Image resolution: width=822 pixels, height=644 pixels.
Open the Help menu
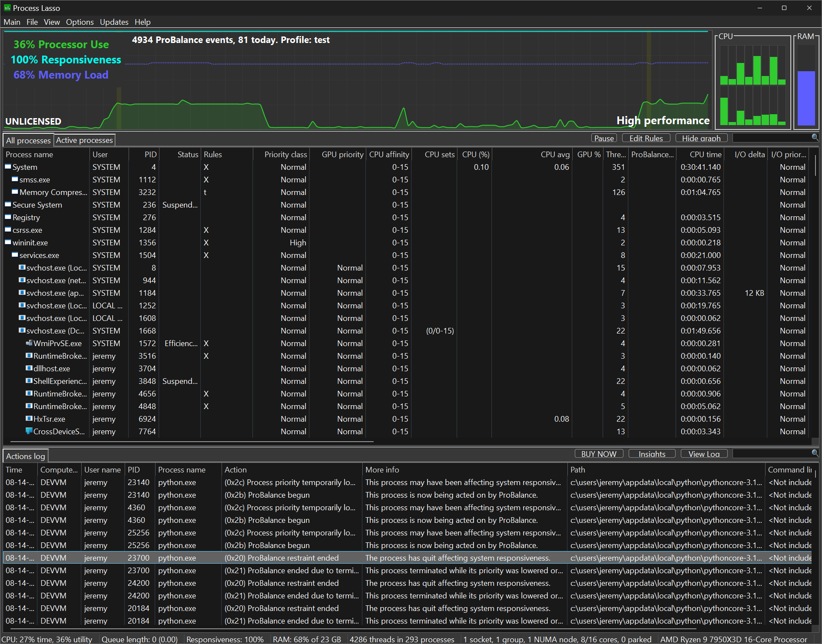tap(143, 22)
